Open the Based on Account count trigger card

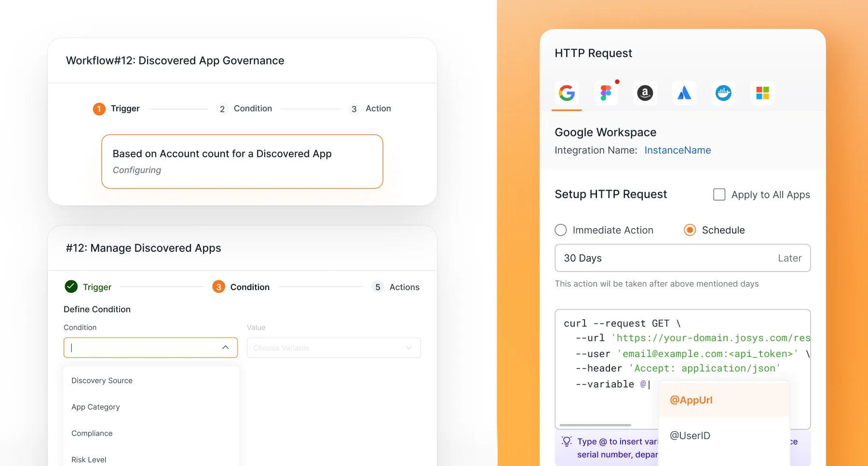pyautogui.click(x=242, y=162)
